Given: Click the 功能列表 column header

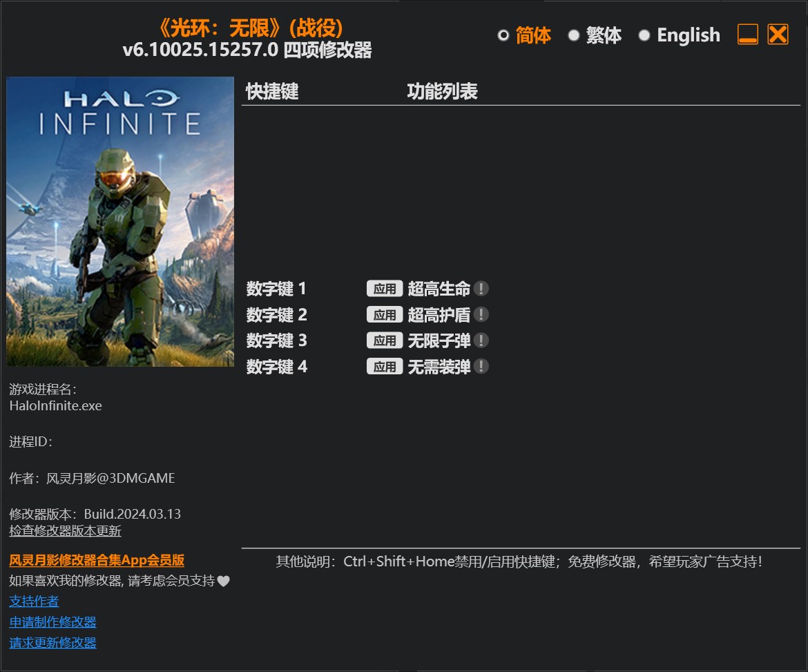Looking at the screenshot, I should coord(442,91).
